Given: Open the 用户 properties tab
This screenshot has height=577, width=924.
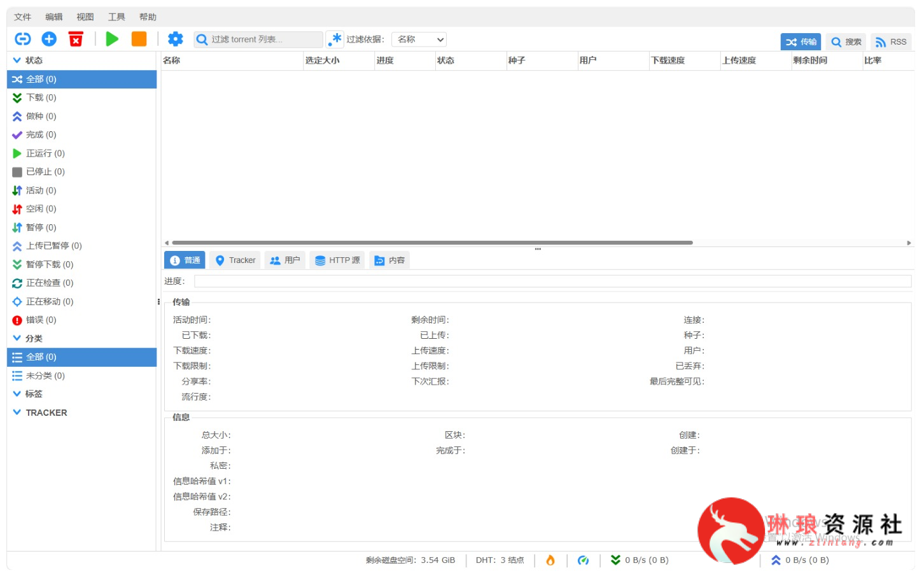Looking at the screenshot, I should click(285, 260).
